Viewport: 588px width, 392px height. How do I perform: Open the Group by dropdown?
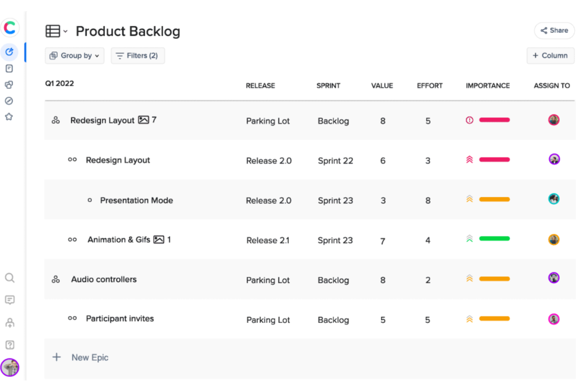pyautogui.click(x=75, y=56)
